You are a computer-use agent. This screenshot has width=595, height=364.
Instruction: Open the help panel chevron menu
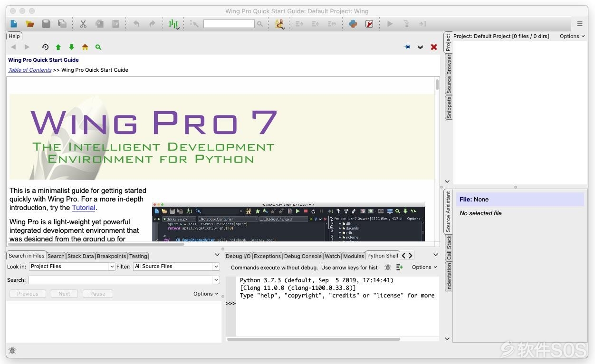pos(420,47)
